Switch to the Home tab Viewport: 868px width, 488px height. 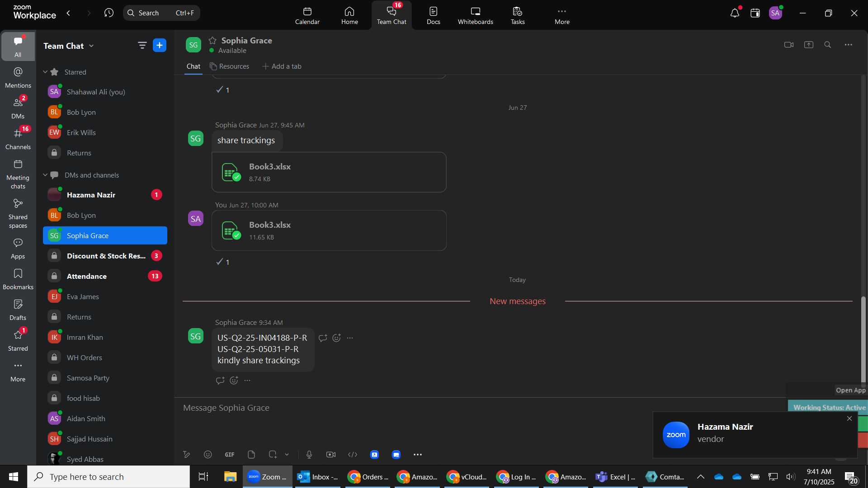pyautogui.click(x=349, y=15)
